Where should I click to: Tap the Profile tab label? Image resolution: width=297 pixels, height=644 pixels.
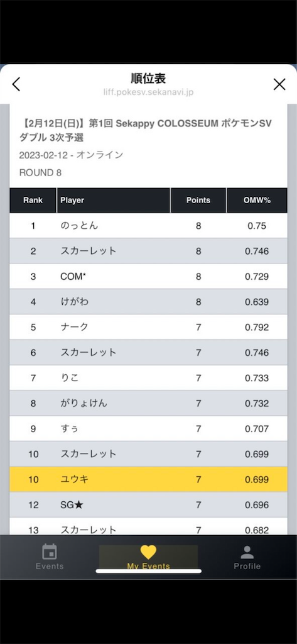coord(247,567)
